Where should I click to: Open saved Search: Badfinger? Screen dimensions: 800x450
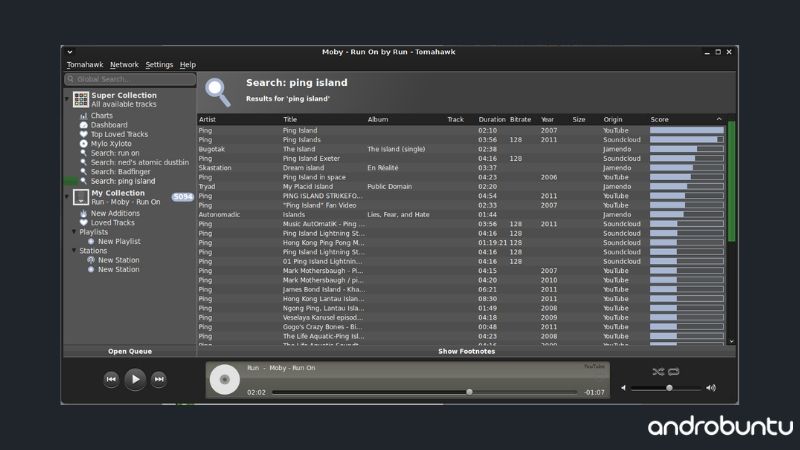[120, 172]
